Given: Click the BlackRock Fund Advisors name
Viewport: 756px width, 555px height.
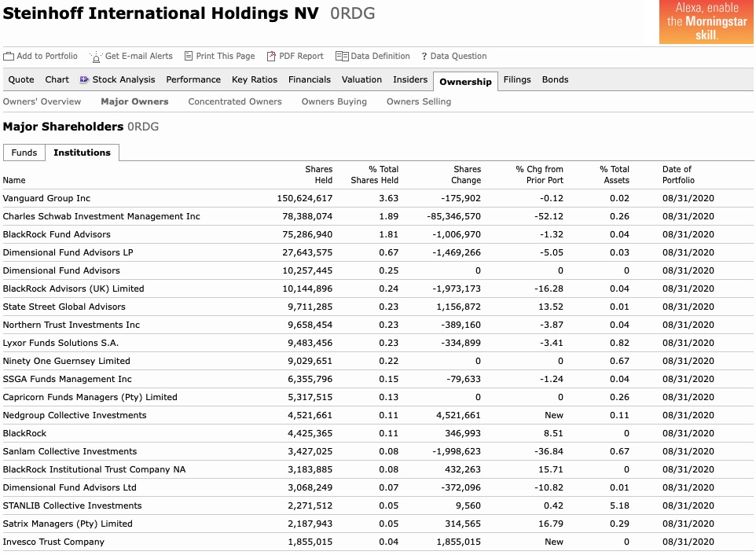Looking at the screenshot, I should pyautogui.click(x=57, y=234).
